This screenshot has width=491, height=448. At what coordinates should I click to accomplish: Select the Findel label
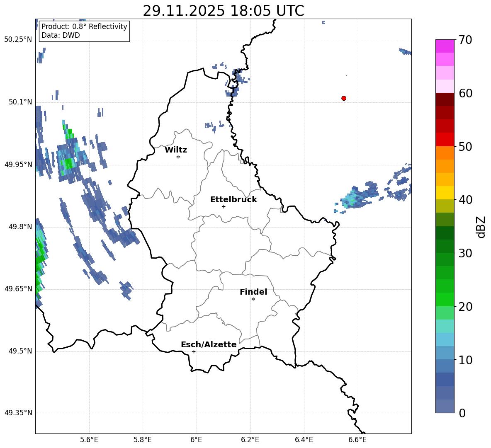click(253, 292)
